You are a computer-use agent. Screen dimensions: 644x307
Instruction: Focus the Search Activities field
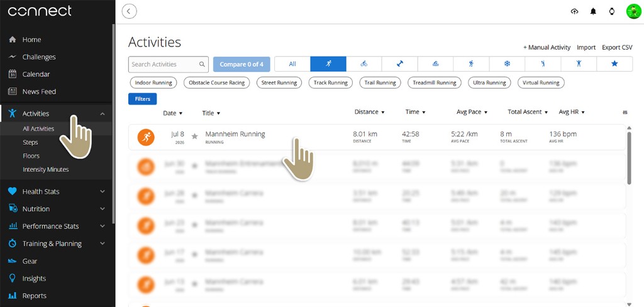(169, 65)
